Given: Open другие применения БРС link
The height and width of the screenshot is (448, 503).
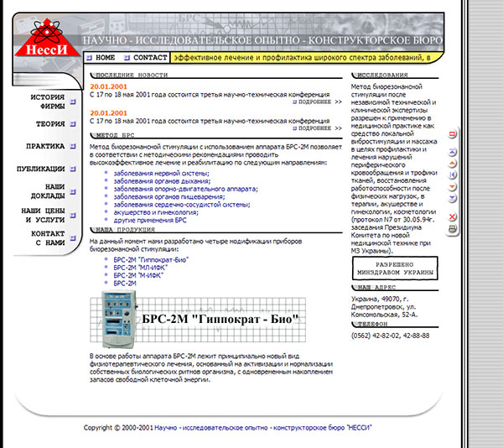Looking at the screenshot, I should (150, 220).
